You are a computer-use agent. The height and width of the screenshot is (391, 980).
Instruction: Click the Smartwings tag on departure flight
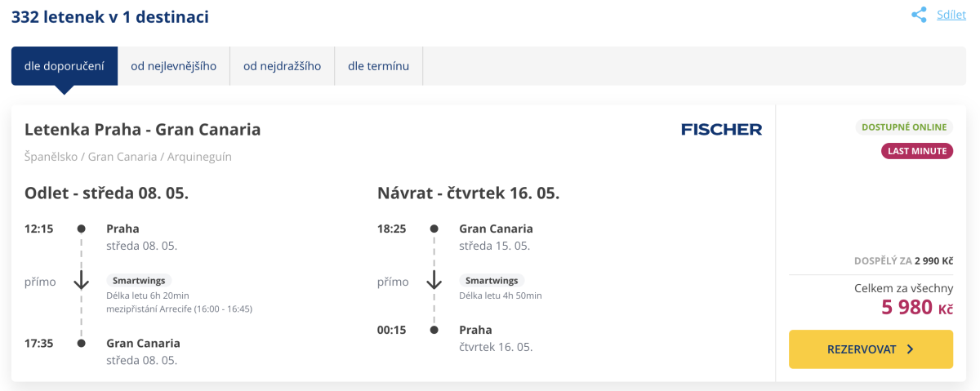(139, 280)
